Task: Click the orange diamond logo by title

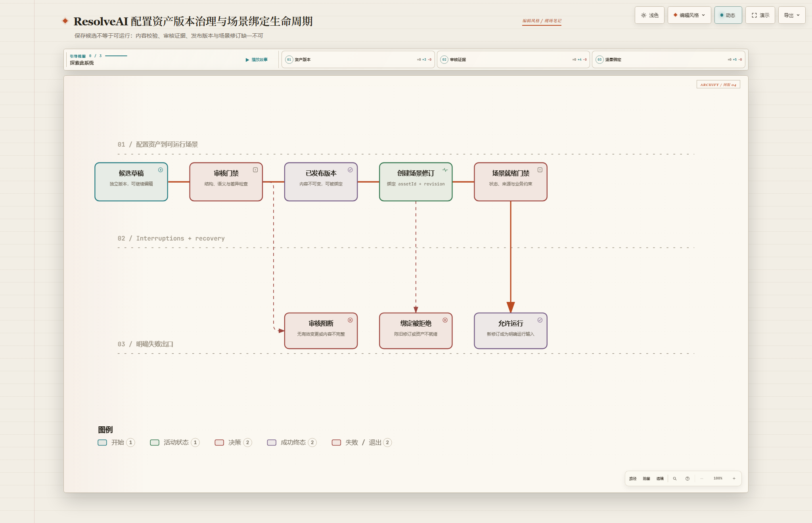Action: 65,21
